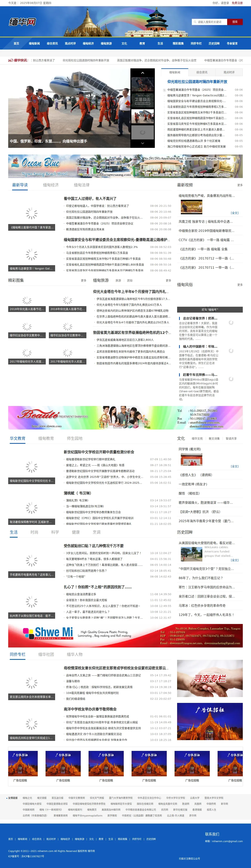Open the 请登录 login link

click(x=225, y=3)
